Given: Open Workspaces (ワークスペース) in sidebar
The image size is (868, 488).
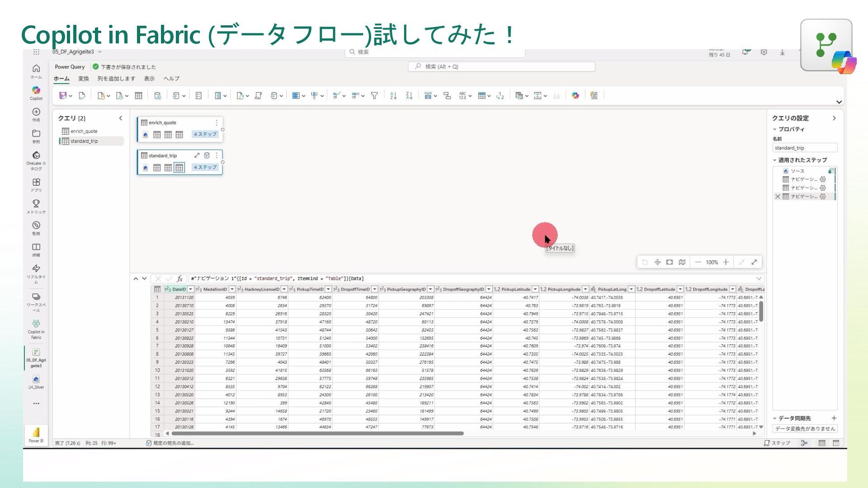Looking at the screenshot, I should point(36,302).
